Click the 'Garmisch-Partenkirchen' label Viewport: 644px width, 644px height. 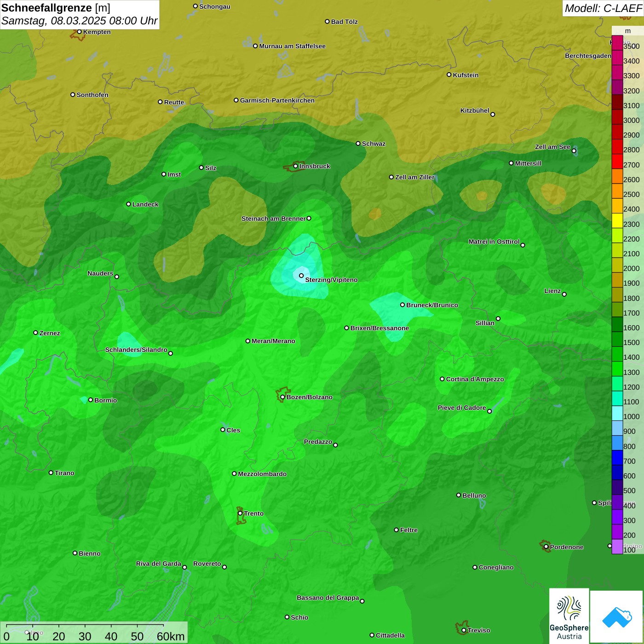(277, 100)
